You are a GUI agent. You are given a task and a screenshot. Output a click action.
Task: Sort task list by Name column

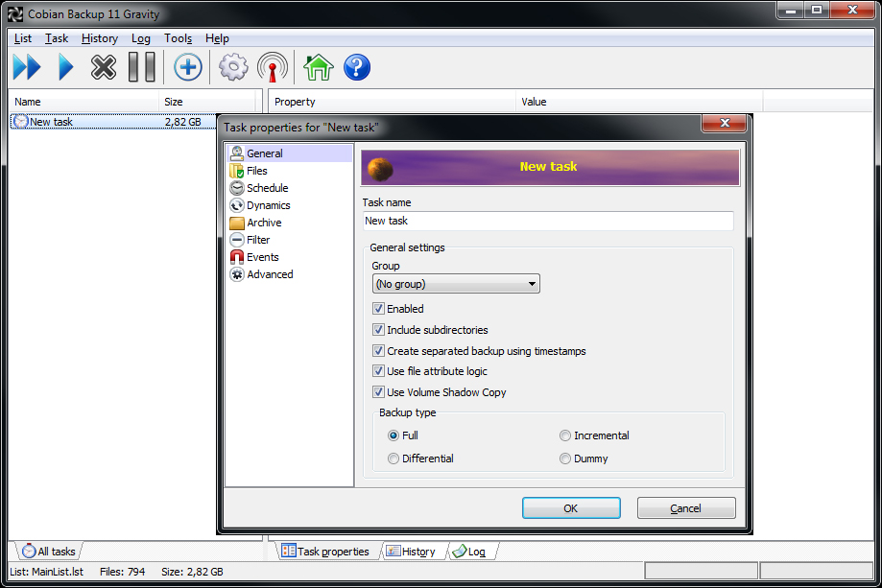tap(83, 102)
